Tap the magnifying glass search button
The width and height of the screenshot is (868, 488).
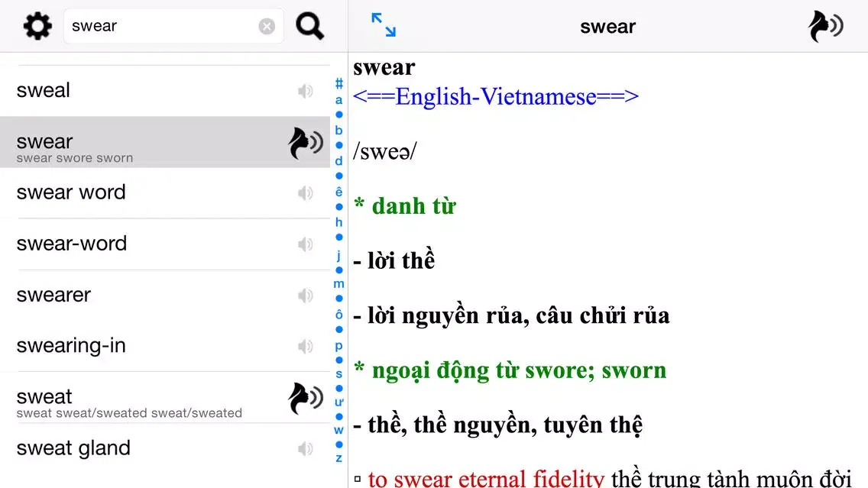point(309,26)
